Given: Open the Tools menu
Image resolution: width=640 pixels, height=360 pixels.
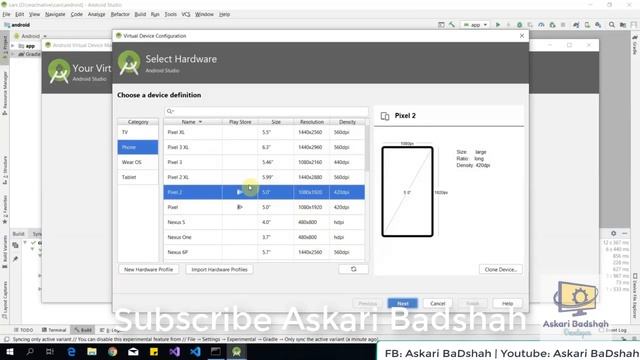Looking at the screenshot, I should point(171,14).
